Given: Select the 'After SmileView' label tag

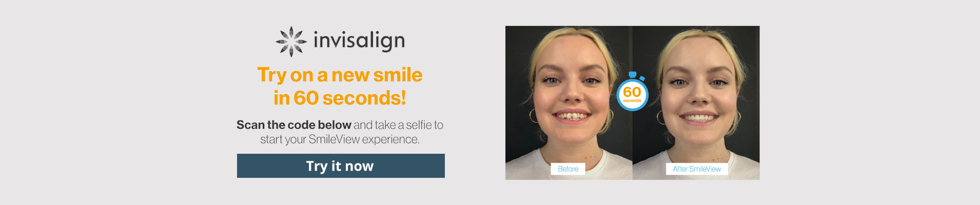Looking at the screenshot, I should pos(697,169).
